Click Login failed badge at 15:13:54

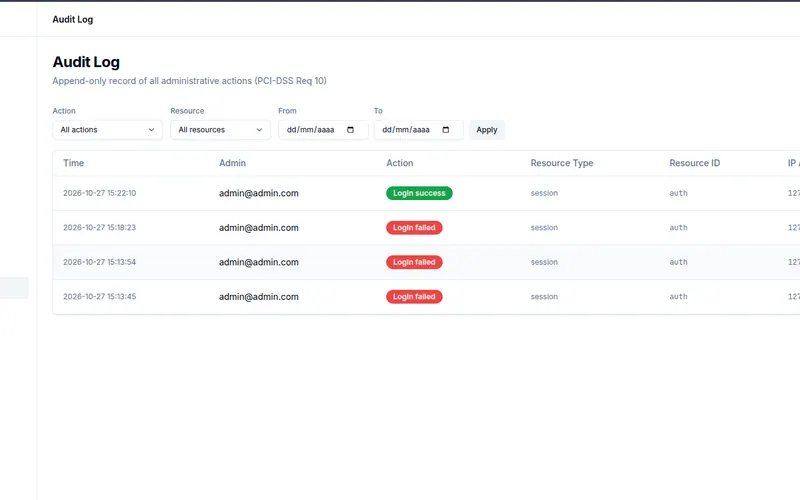point(414,262)
